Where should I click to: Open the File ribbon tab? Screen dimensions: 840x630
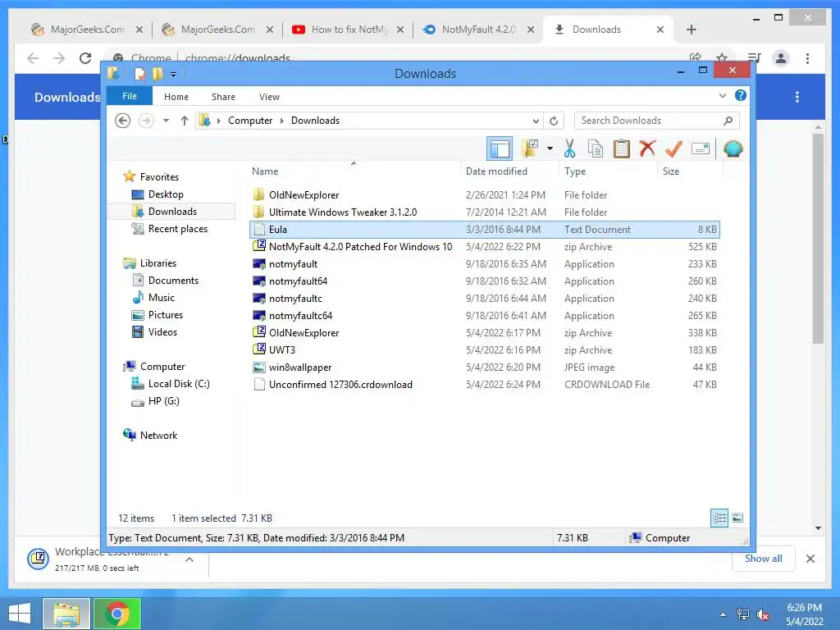click(130, 97)
